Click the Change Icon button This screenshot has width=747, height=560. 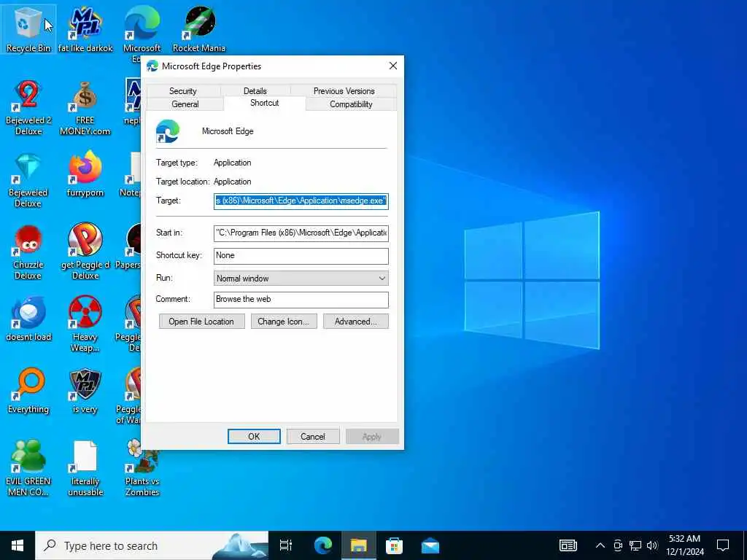284,322
